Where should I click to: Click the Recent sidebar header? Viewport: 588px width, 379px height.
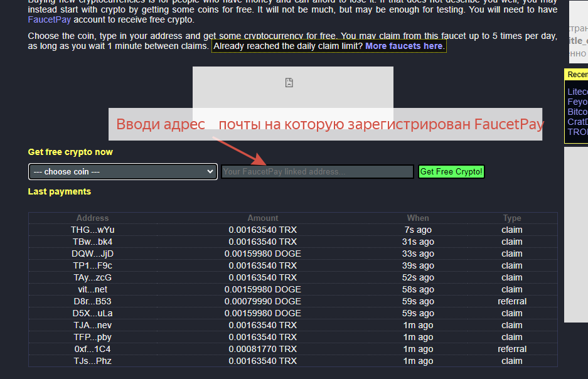click(577, 75)
